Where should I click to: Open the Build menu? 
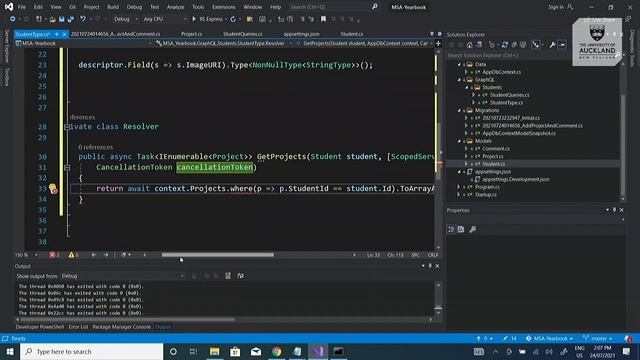(113, 7)
